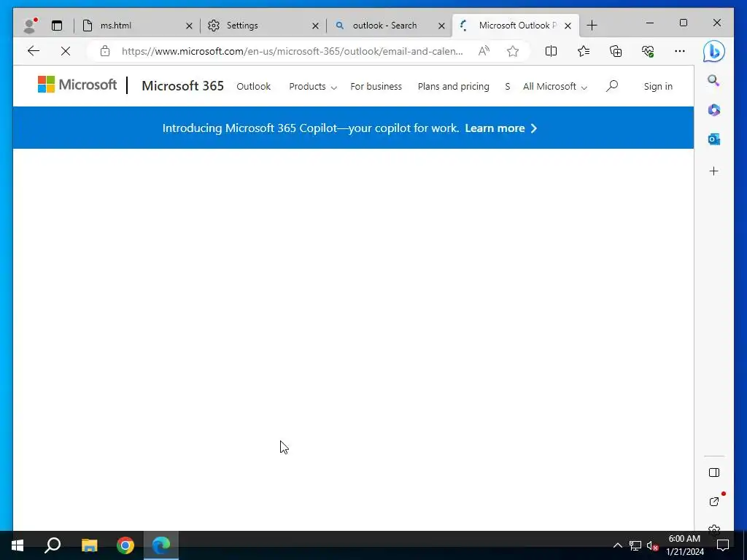Open the Outlook nav link
The image size is (747, 560).
click(253, 86)
